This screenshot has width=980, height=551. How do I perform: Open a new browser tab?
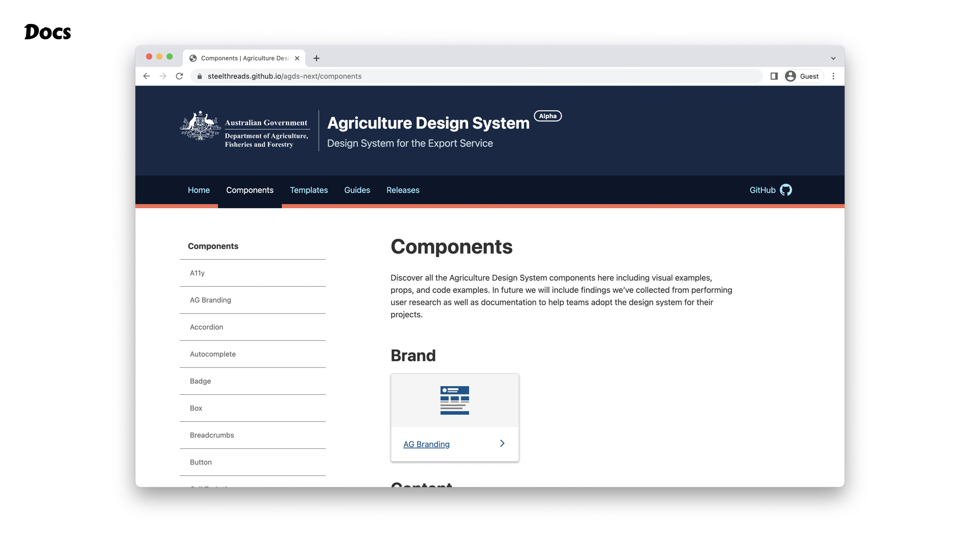pyautogui.click(x=316, y=58)
